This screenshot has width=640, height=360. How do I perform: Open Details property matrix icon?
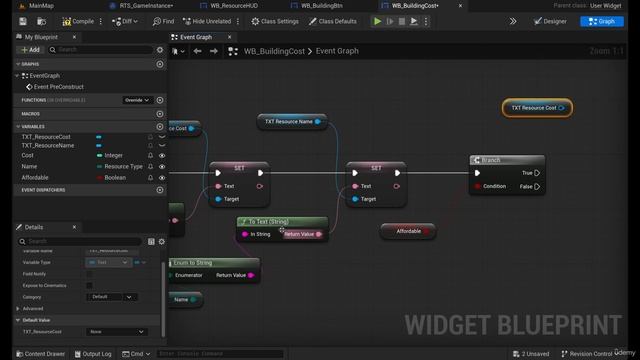click(x=151, y=242)
